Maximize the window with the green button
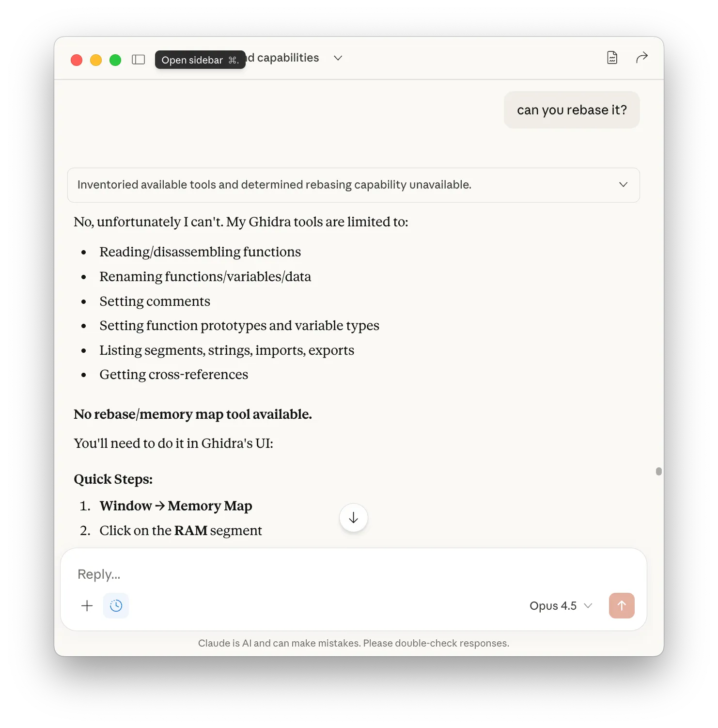This screenshot has height=728, width=718. point(115,60)
